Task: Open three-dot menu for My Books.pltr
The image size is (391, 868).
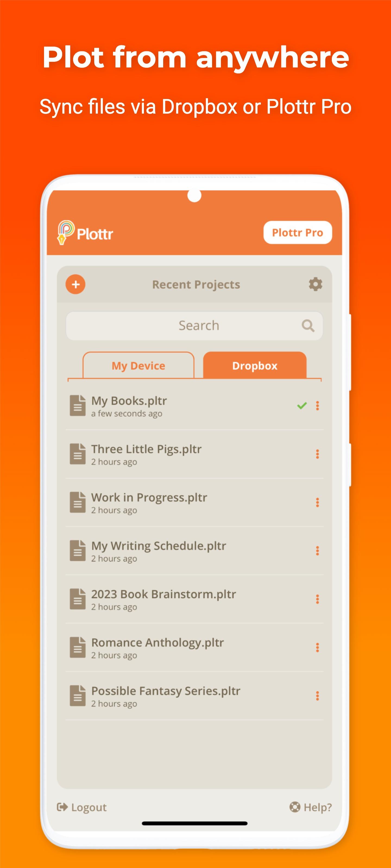Action: 317,406
